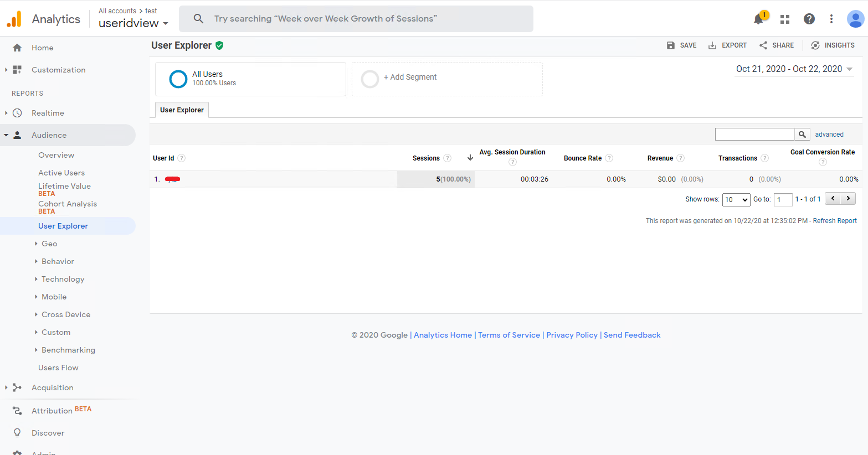Click the SHARE button
Image resolution: width=868 pixels, height=455 pixels.
coord(777,45)
